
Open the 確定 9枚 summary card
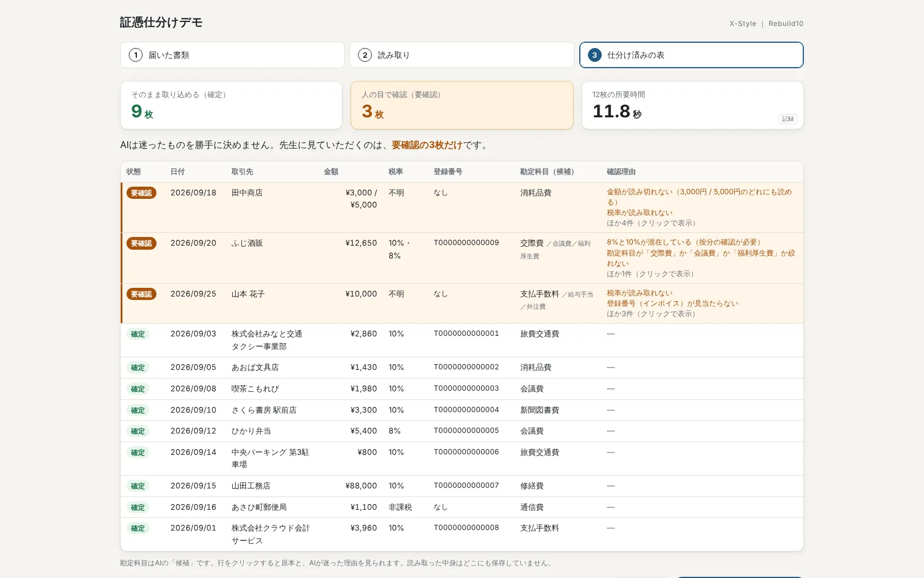click(x=231, y=105)
